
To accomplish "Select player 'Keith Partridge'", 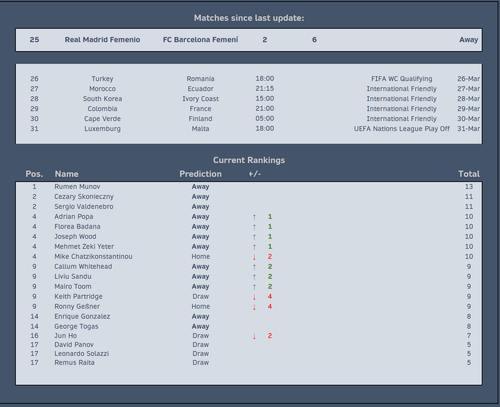I will click(78, 297).
